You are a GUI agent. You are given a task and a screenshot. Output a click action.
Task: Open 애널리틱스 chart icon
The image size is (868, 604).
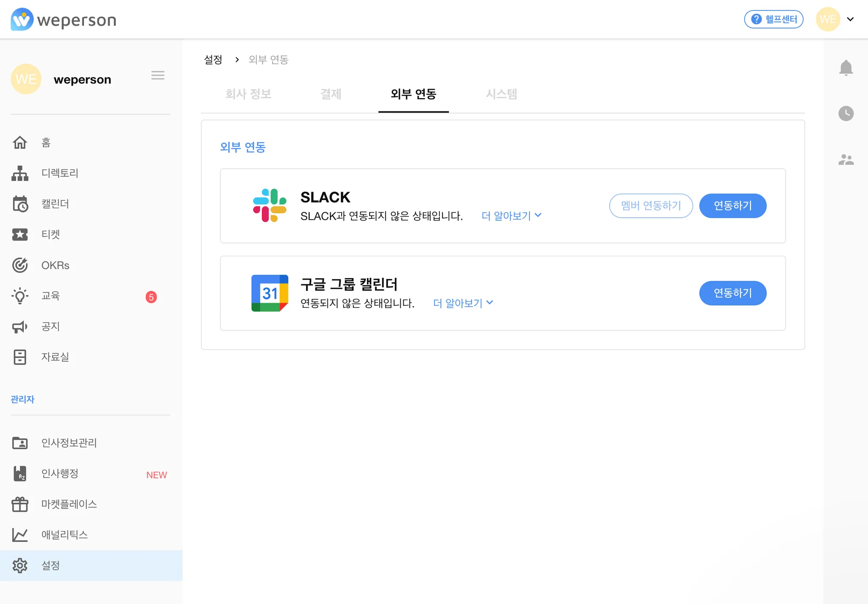click(x=20, y=535)
